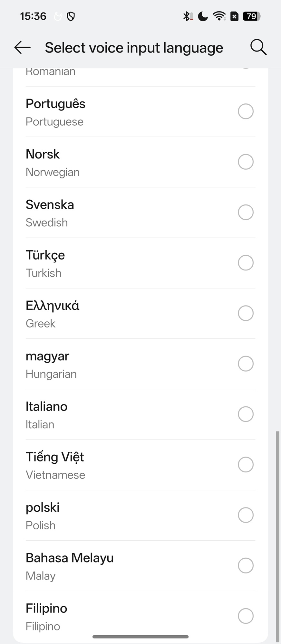This screenshot has height=644, width=281.
Task: Pick the Greek radio button
Action: click(246, 313)
